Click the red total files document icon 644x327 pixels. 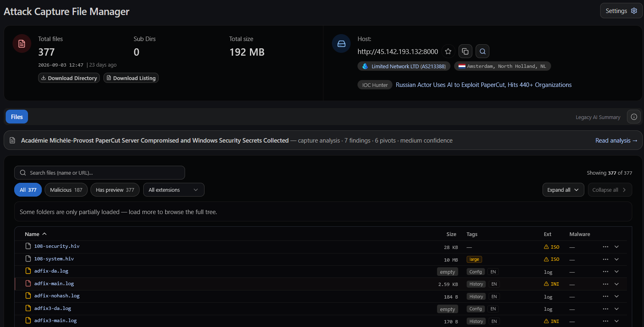tap(22, 43)
